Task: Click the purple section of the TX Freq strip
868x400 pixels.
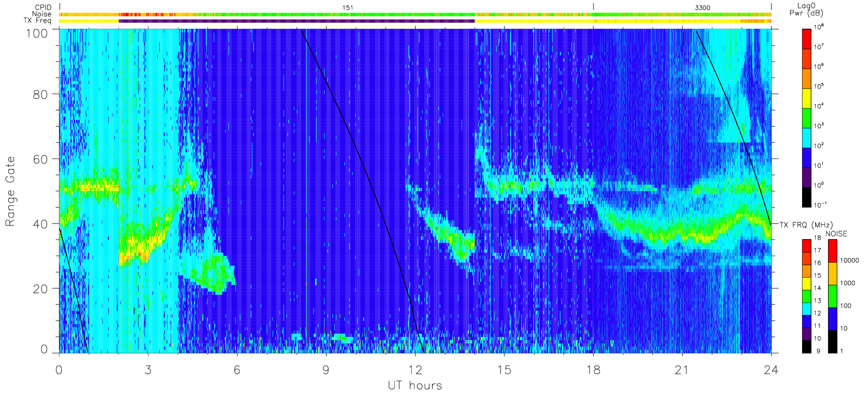Action: pyautogui.click(x=297, y=21)
